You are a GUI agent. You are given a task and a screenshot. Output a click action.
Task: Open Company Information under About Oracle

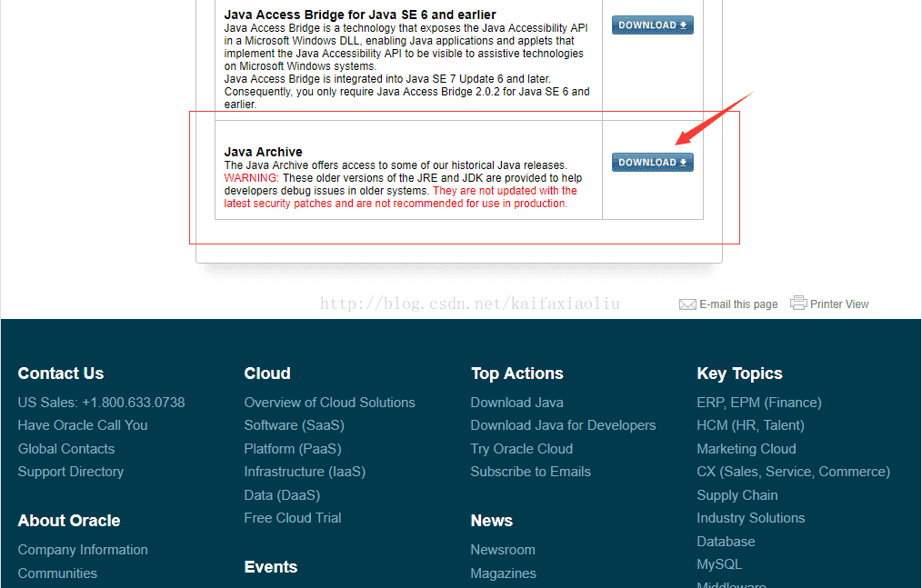(x=83, y=550)
